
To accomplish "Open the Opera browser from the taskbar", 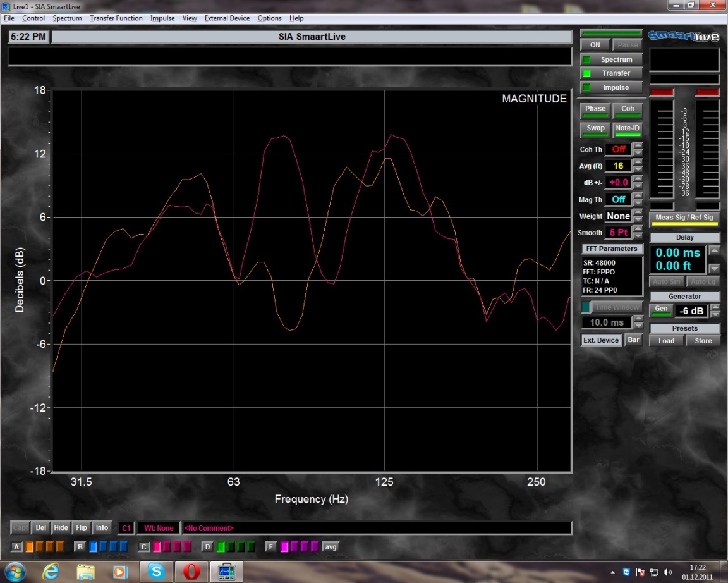I will tap(191, 571).
